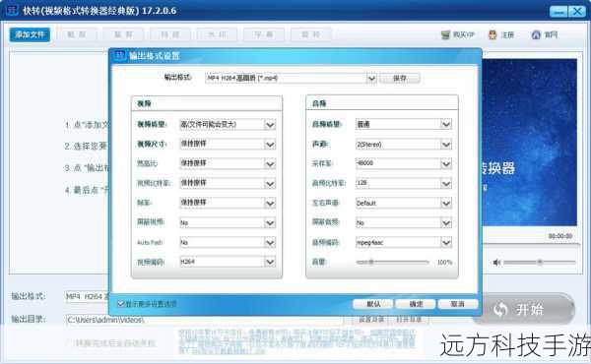The height and width of the screenshot is (364, 591).
Task: Click the 音频 panel header
Action: click(382, 103)
